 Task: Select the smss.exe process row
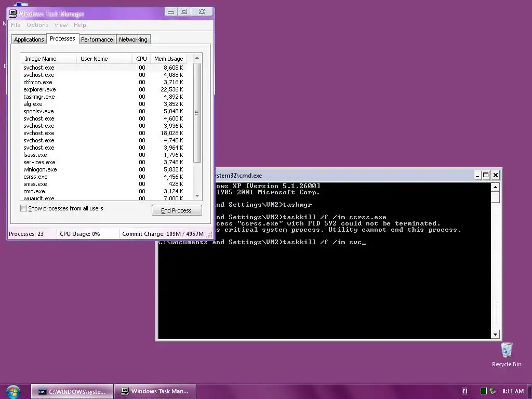(103, 184)
